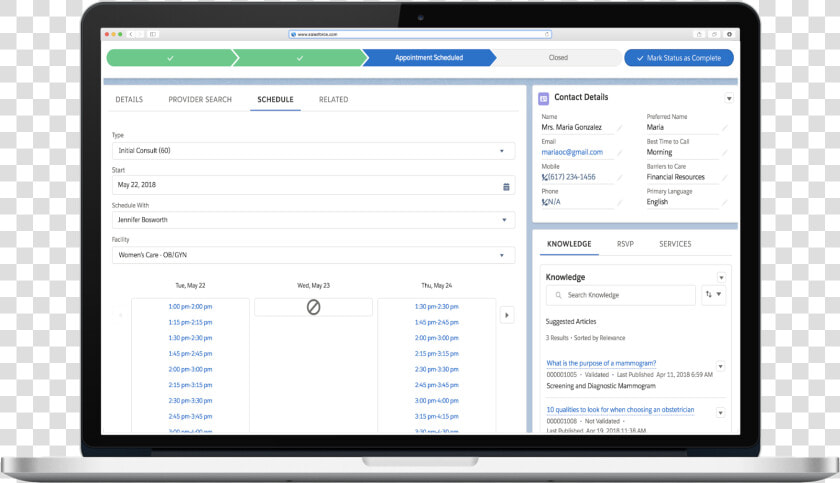Click the browser new tab plus icon

coord(729,34)
